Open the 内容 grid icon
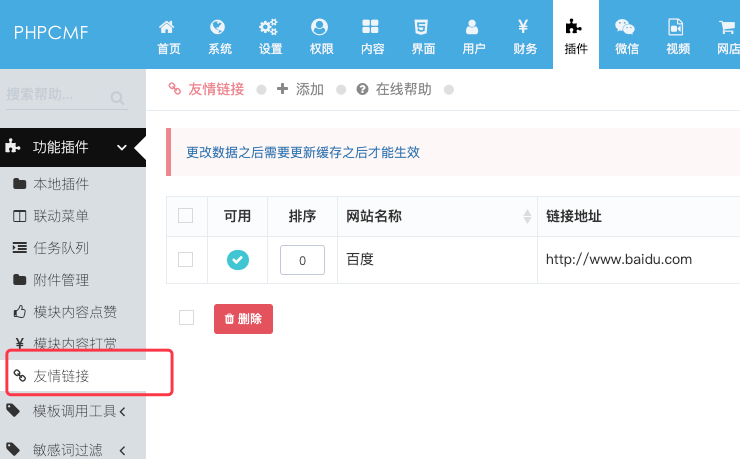The height and width of the screenshot is (459, 740). 370,27
